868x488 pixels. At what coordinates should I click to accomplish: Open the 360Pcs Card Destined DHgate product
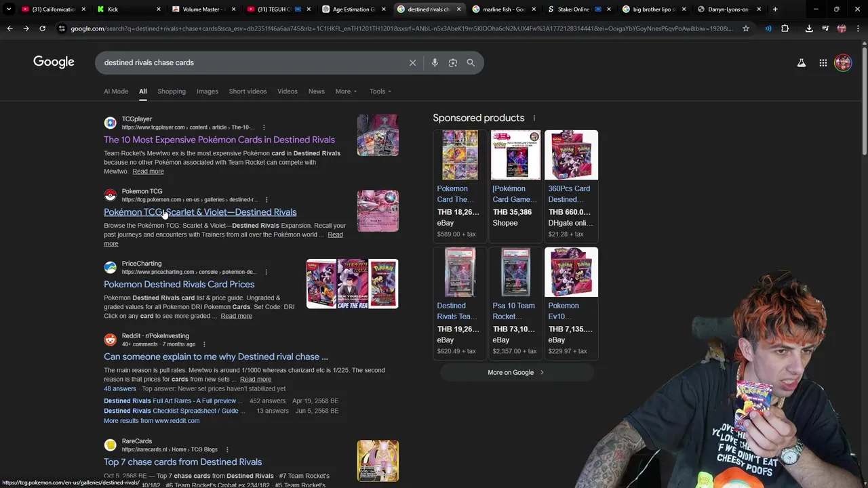571,186
